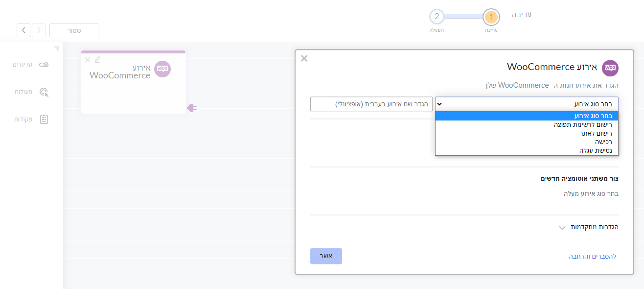This screenshot has width=644, height=289.
Task: Select רכישה purchase option
Action: [x=527, y=142]
